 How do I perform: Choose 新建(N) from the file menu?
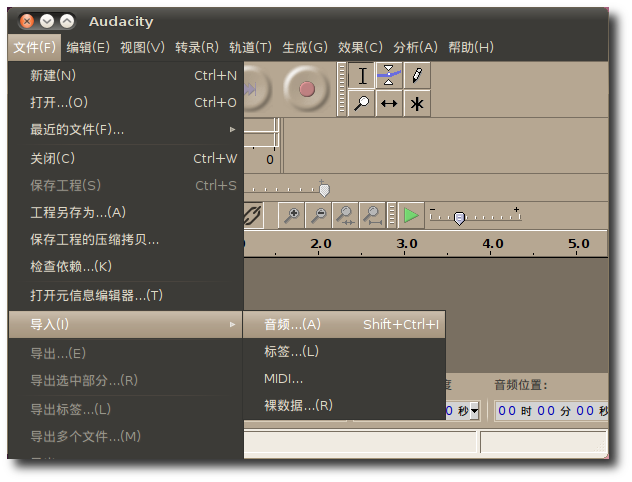[126, 75]
